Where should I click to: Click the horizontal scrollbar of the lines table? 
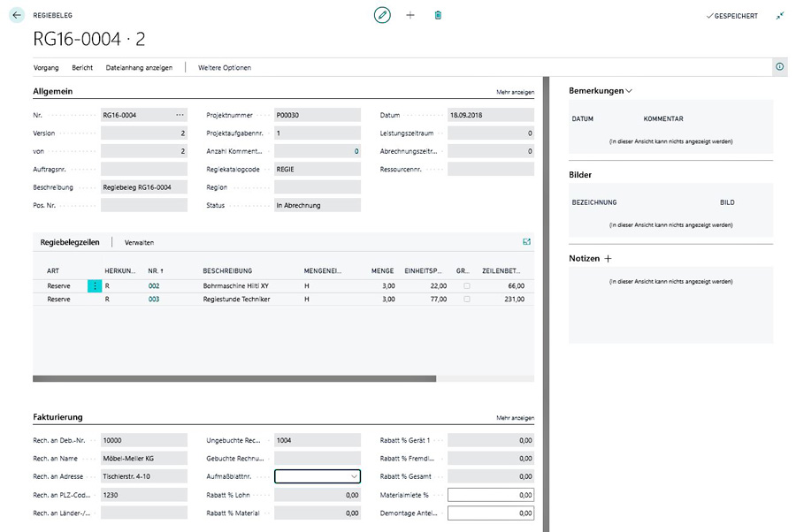pos(234,378)
